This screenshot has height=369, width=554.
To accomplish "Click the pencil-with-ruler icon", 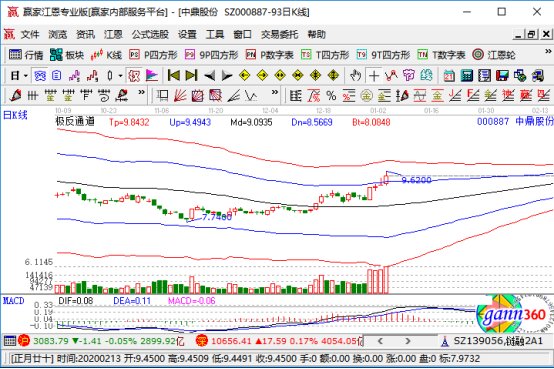I will click(x=122, y=95).
